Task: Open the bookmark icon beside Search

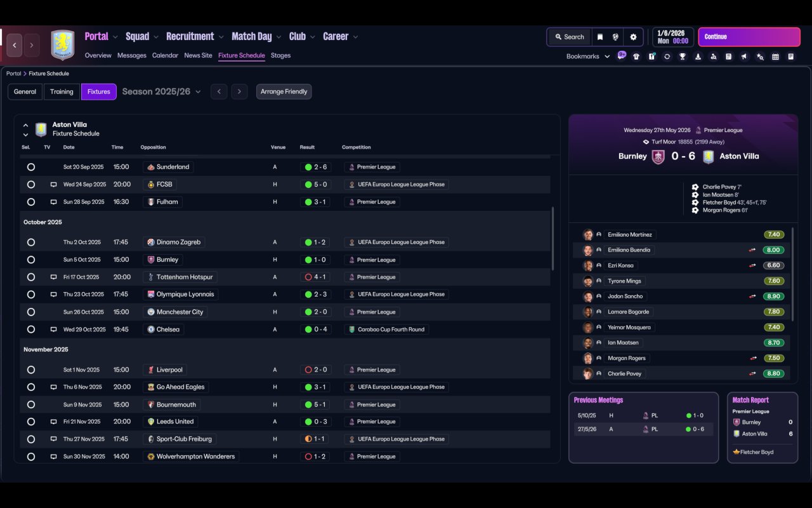Action: (x=599, y=37)
